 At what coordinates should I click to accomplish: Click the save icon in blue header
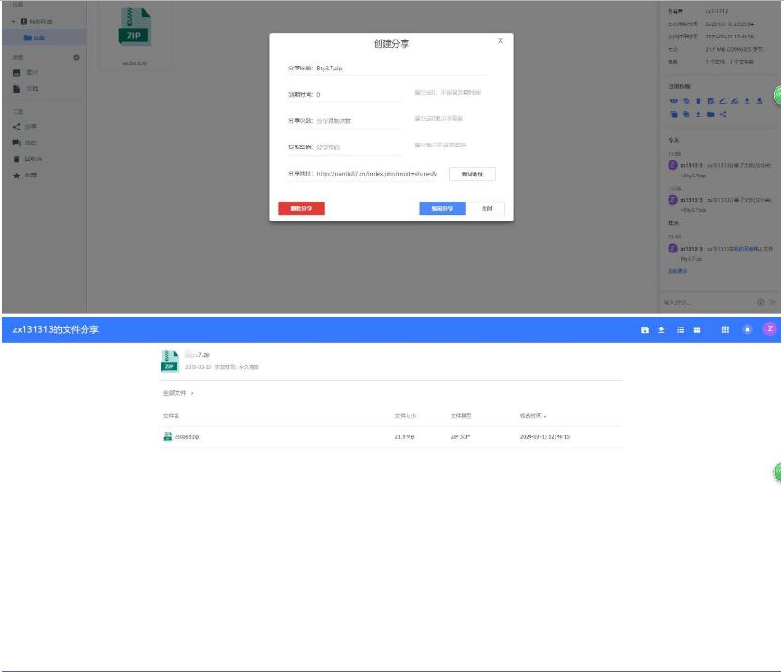tap(646, 329)
